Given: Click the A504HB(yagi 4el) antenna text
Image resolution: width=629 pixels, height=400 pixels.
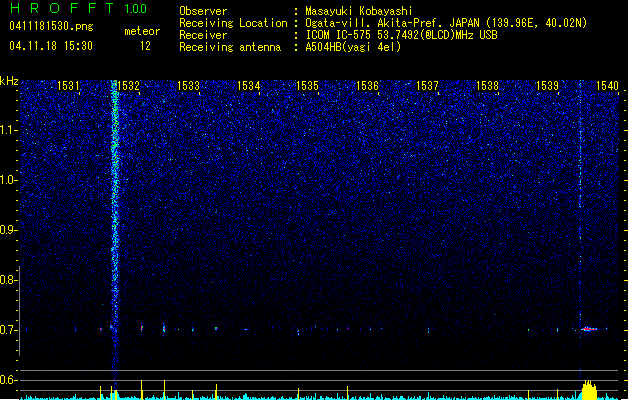Looking at the screenshot, I should [x=353, y=47].
